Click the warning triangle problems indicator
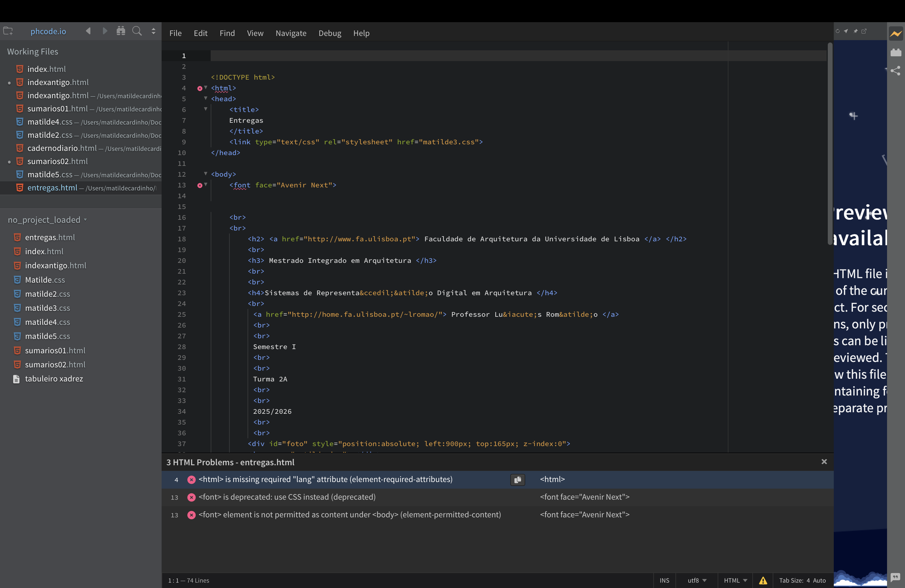This screenshot has height=588, width=905. point(763,581)
